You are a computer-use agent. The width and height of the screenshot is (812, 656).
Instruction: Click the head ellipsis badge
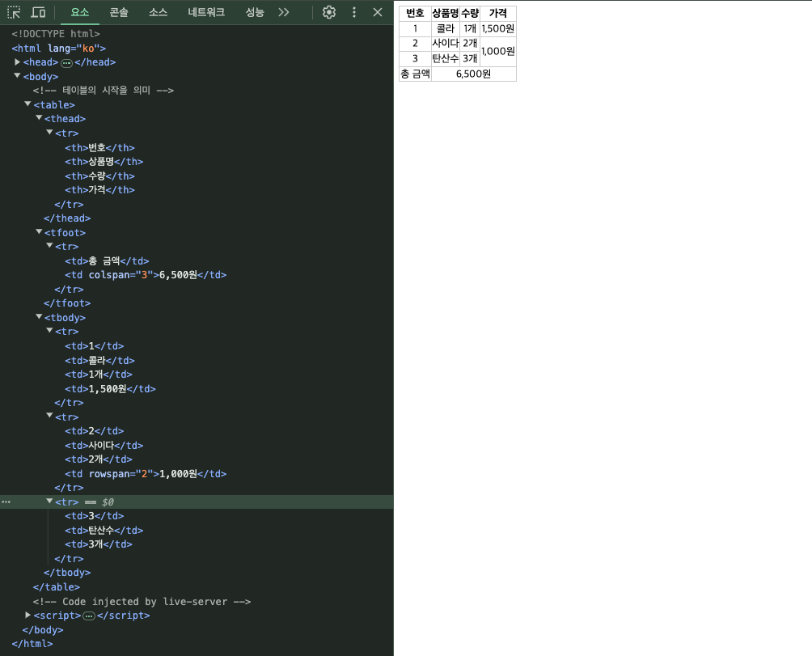(x=67, y=63)
